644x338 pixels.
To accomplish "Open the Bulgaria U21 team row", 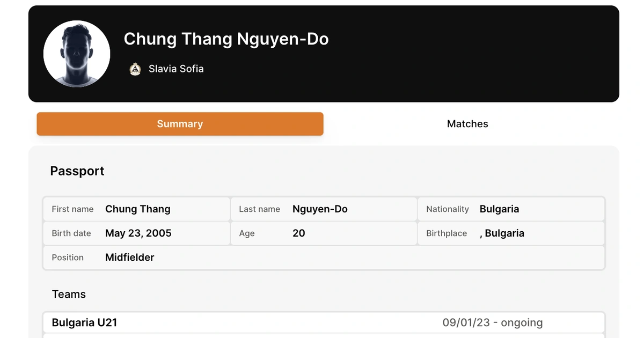I will tap(324, 322).
